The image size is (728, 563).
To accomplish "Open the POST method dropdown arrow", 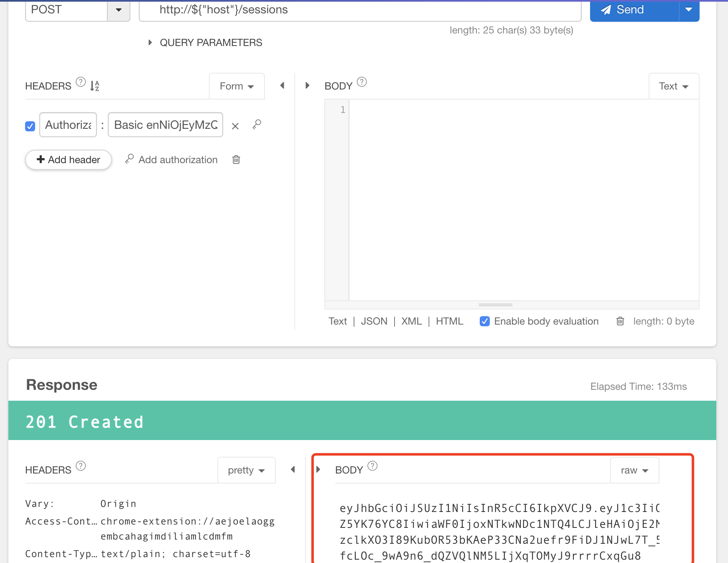I will 119,10.
